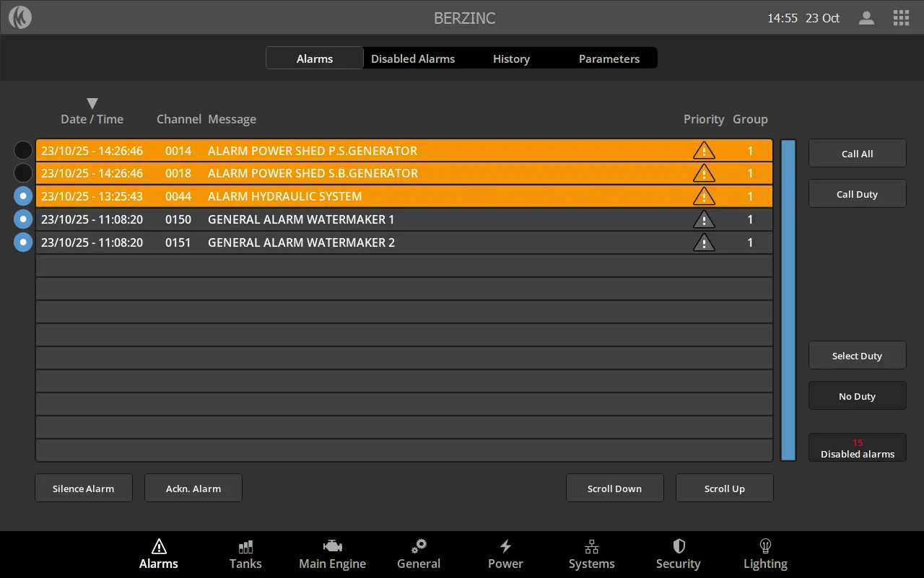Toggle radio for HYDRAULIC SYSTEM alarm

point(23,196)
